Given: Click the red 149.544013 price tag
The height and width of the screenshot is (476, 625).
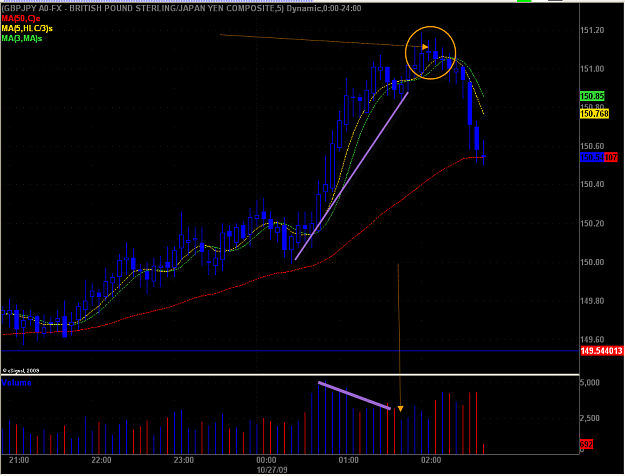Looking at the screenshot, I should 602,351.
